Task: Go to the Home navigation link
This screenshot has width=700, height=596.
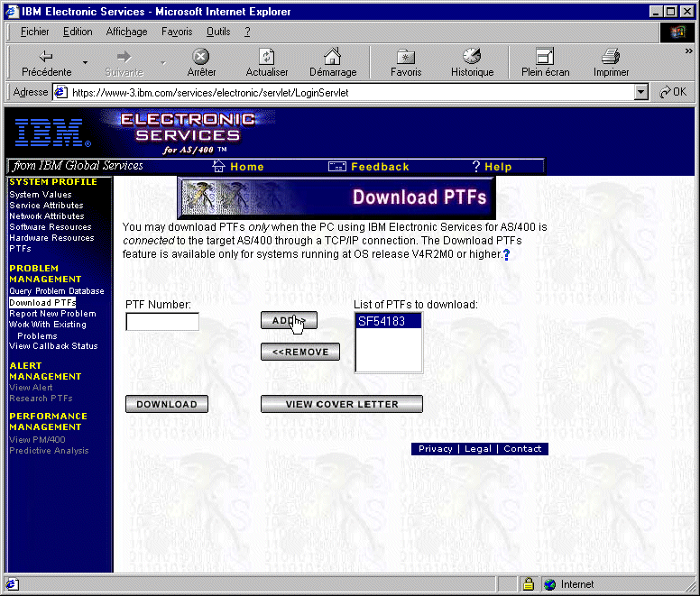Action: point(247,167)
